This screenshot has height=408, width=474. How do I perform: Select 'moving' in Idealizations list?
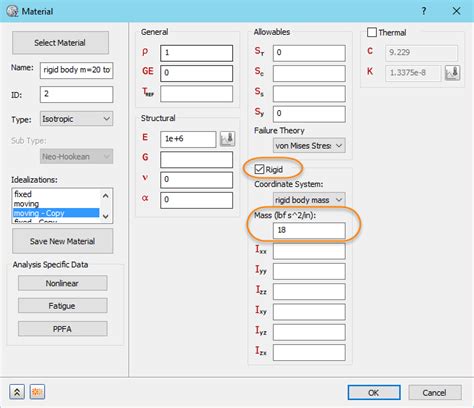[x=56, y=203]
